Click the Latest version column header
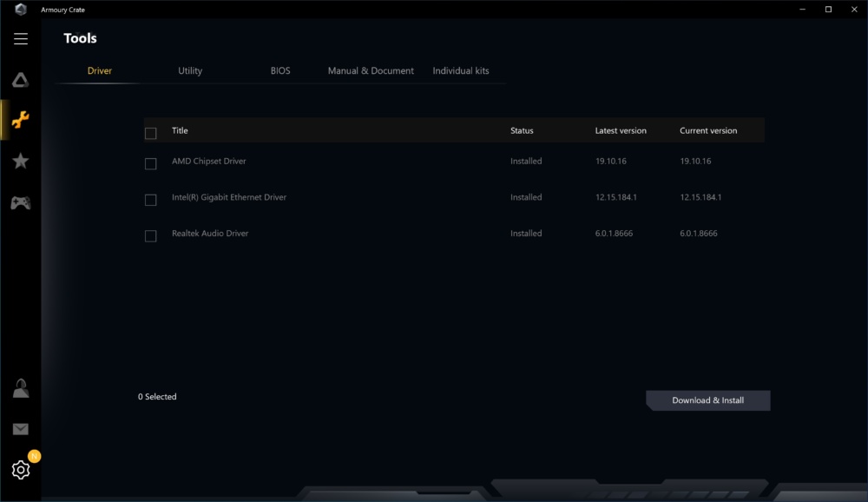 tap(621, 131)
